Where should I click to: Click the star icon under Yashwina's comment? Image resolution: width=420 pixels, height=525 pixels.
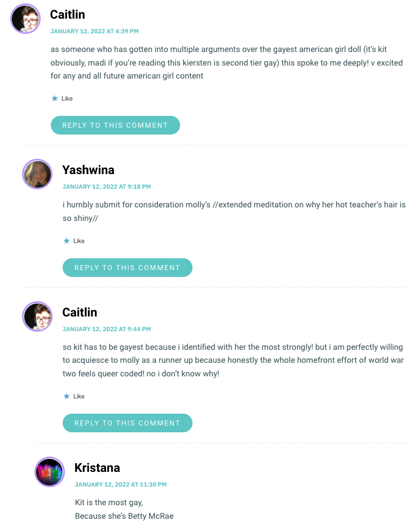(x=67, y=241)
